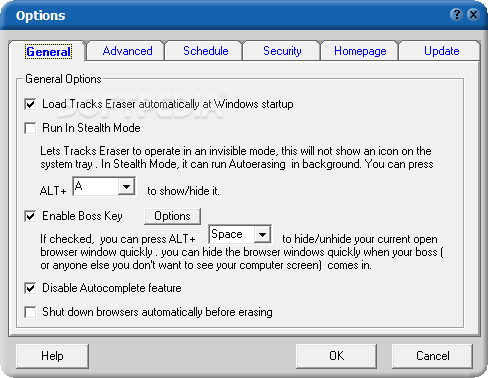
Task: Close the Options dialog with X icon
Action: coord(473,15)
